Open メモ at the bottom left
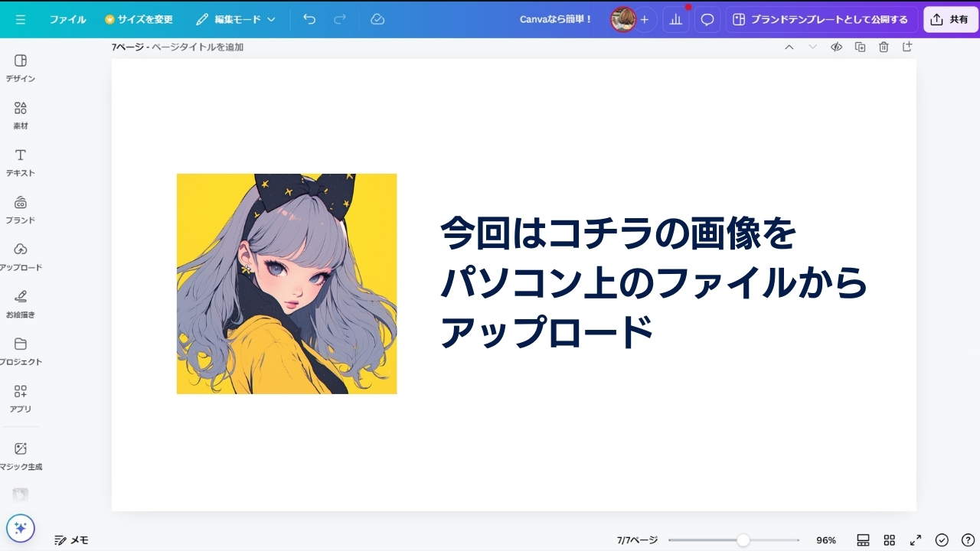 coord(70,540)
